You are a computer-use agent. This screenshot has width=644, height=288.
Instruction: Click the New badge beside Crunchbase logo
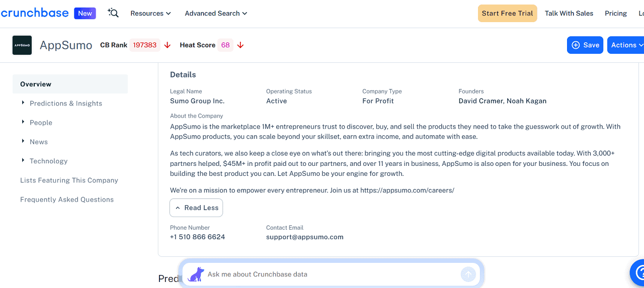point(85,14)
